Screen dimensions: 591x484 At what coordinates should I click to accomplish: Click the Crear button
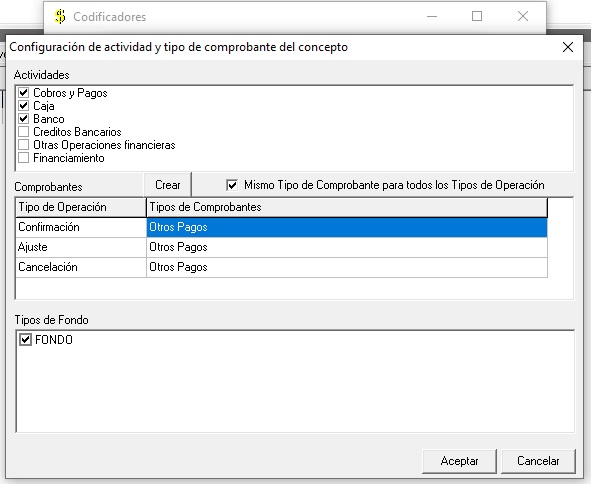168,185
